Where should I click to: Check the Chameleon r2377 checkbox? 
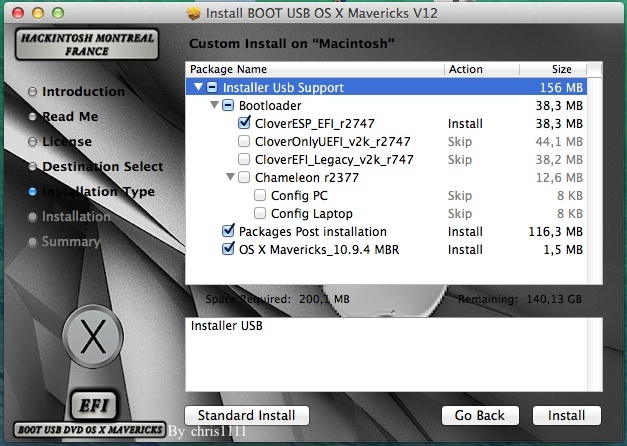(244, 177)
